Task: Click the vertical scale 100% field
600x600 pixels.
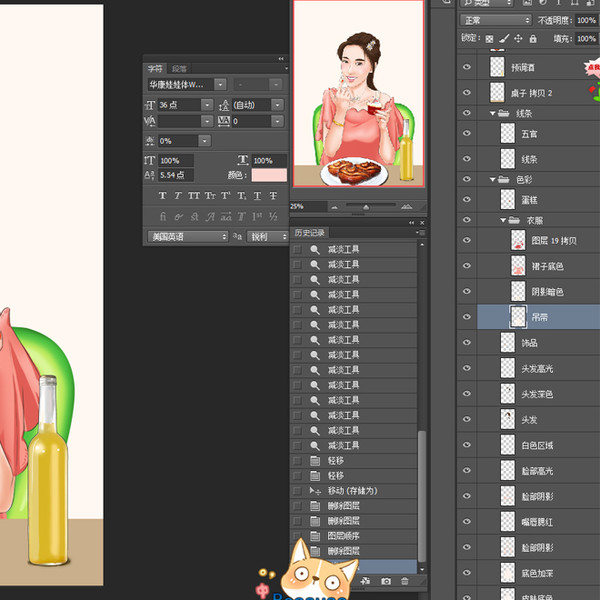Action: click(176, 160)
